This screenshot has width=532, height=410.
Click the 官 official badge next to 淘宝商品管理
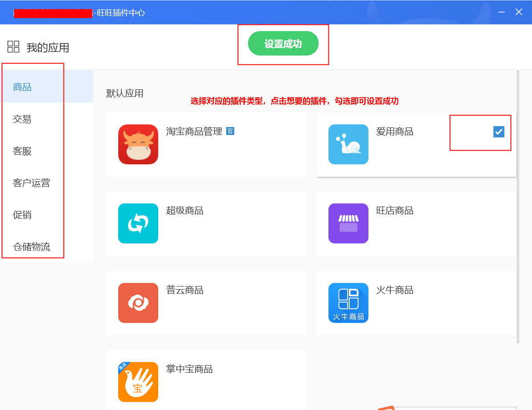[230, 131]
